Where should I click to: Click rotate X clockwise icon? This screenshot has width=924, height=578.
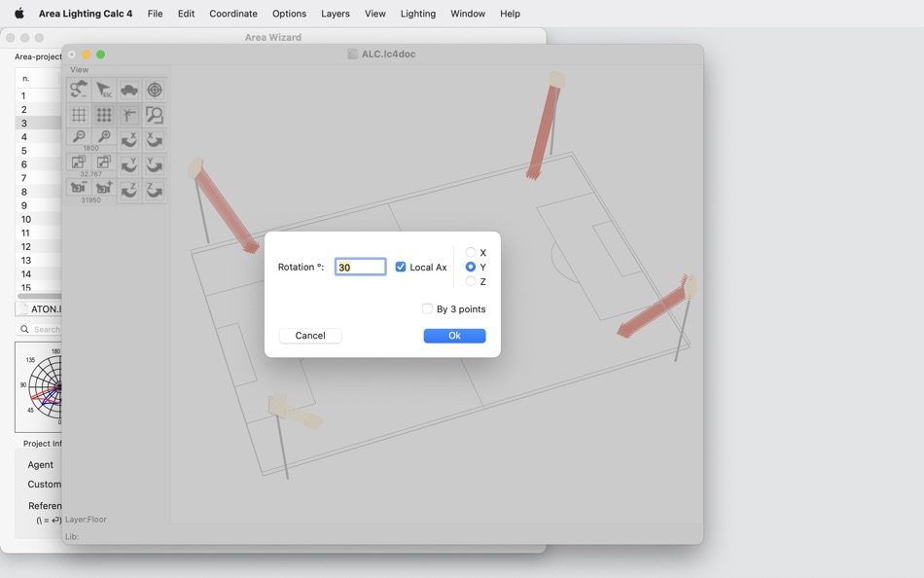tap(155, 140)
